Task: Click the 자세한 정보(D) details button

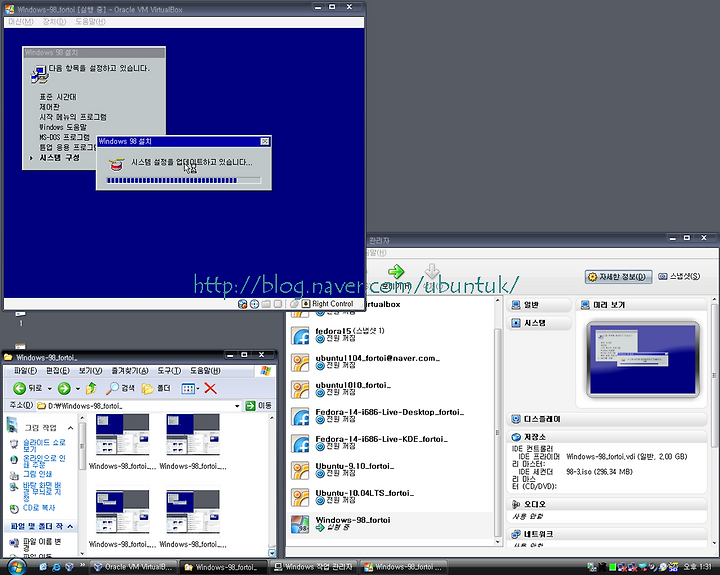Action: (618, 276)
